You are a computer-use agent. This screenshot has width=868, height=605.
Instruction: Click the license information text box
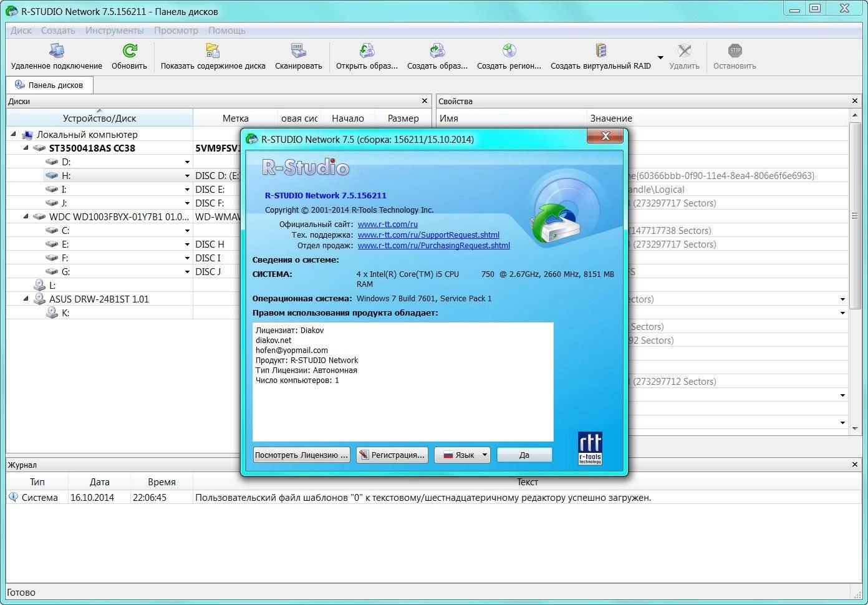click(403, 382)
